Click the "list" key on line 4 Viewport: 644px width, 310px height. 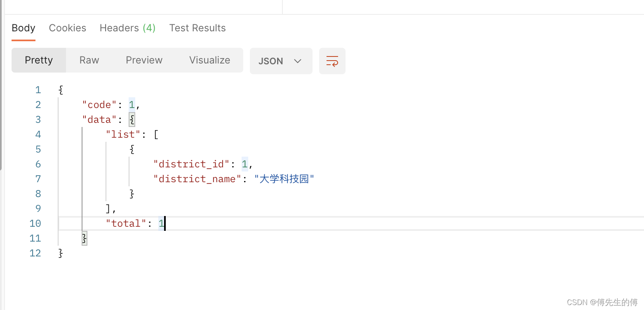click(123, 134)
